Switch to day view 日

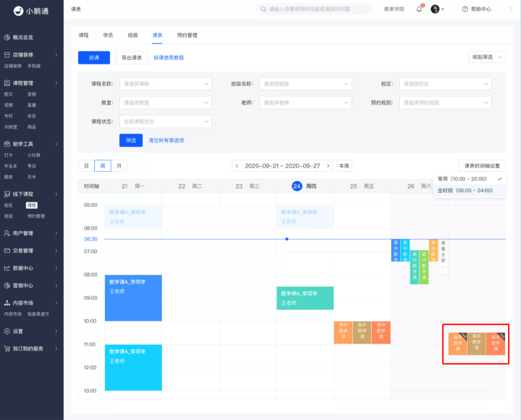86,166
